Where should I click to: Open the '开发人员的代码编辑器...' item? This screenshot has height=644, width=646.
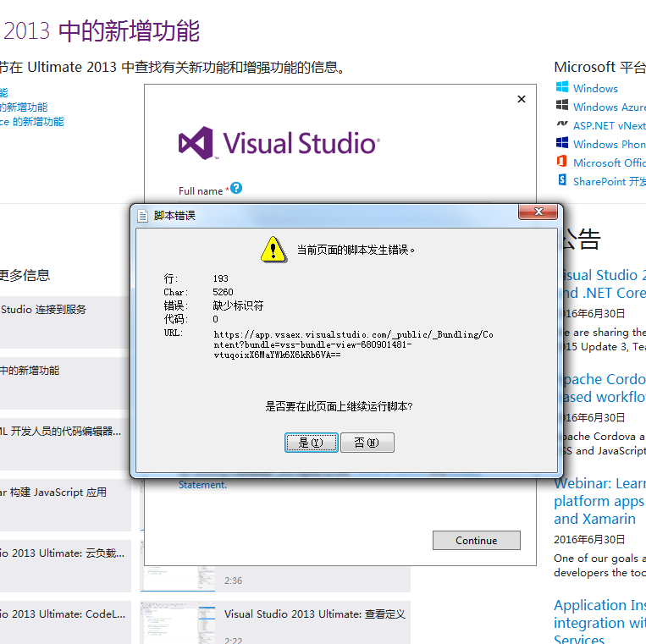(x=63, y=444)
